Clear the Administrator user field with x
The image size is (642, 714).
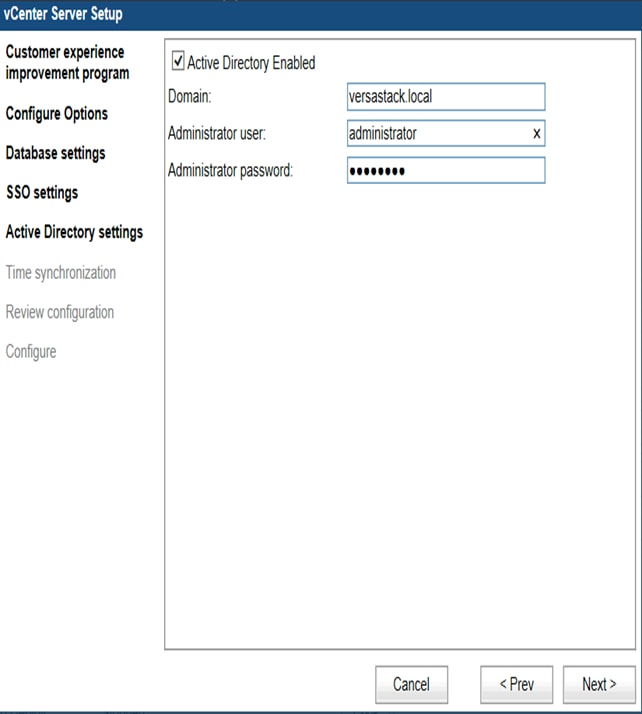[537, 133]
